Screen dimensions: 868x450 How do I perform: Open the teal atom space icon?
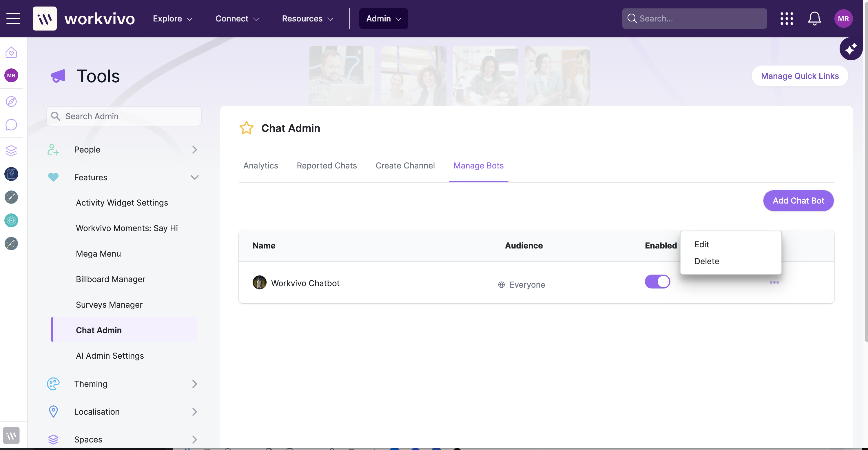tap(11, 220)
